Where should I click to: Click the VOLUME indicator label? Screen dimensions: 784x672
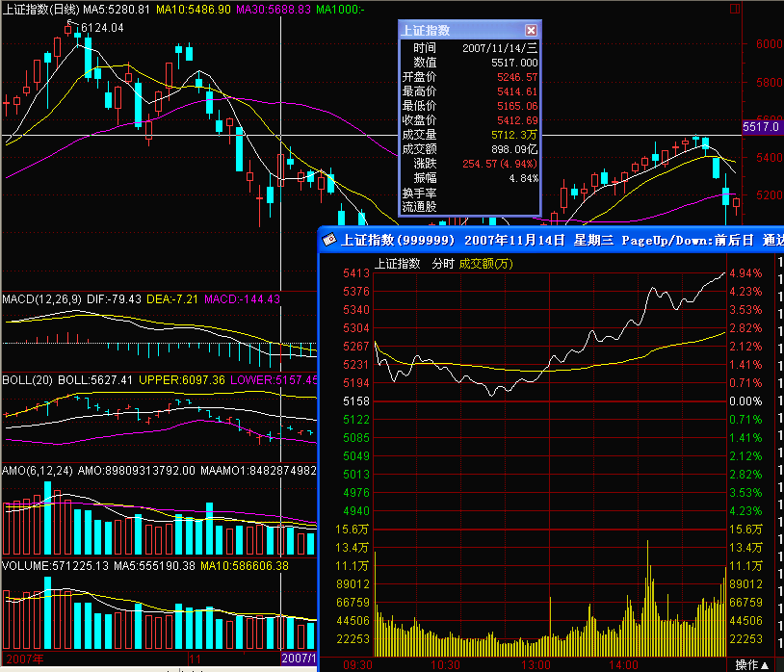tap(26, 565)
